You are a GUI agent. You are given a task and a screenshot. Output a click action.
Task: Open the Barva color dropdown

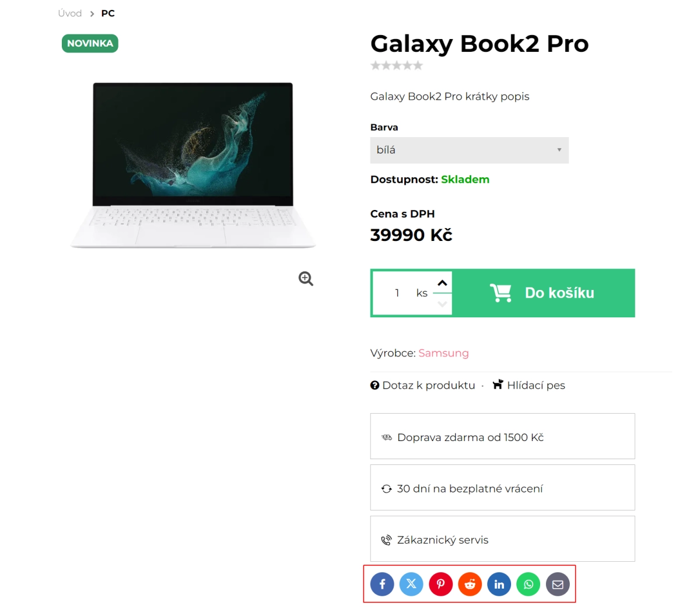(x=469, y=150)
